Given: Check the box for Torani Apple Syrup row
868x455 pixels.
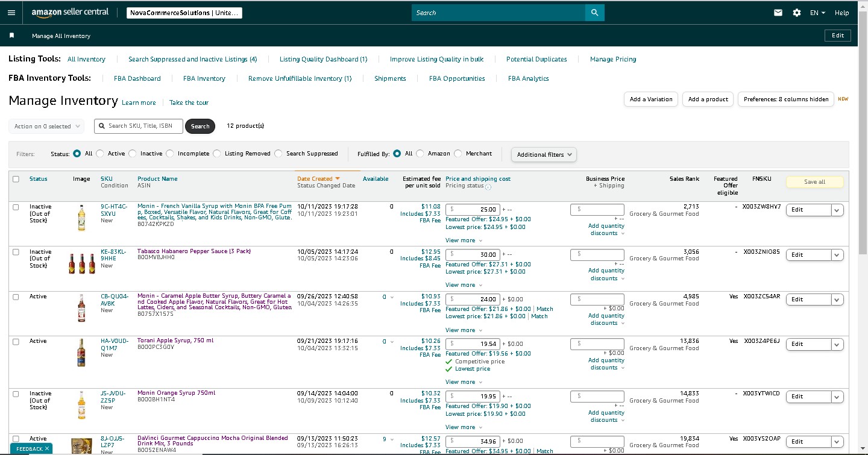Looking at the screenshot, I should [x=16, y=341].
